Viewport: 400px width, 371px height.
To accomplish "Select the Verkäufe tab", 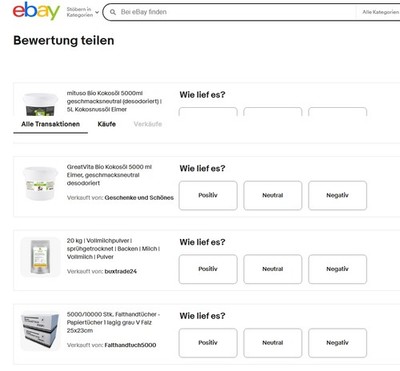I will 148,124.
